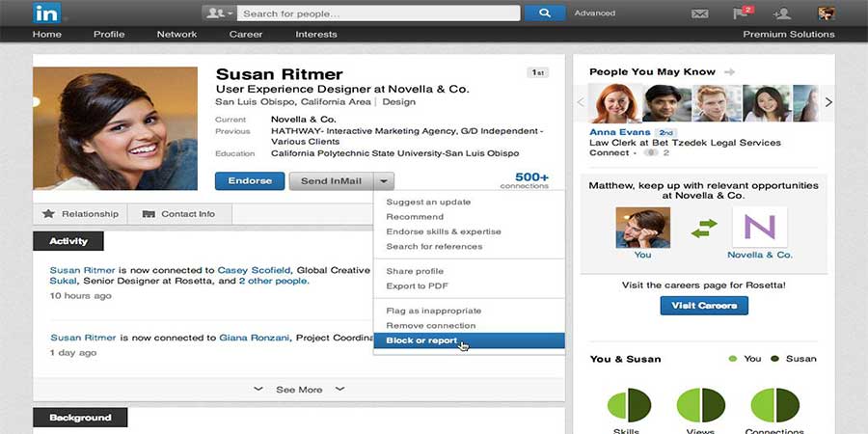The width and height of the screenshot is (868, 434).
Task: Open the Relationship star tab
Action: pyautogui.click(x=81, y=214)
